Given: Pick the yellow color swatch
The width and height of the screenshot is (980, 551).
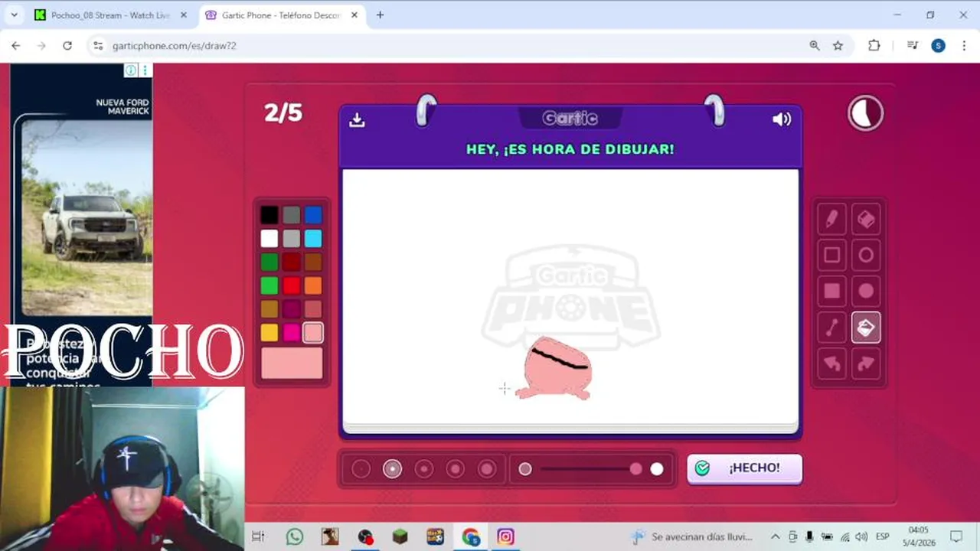Looking at the screenshot, I should [269, 333].
